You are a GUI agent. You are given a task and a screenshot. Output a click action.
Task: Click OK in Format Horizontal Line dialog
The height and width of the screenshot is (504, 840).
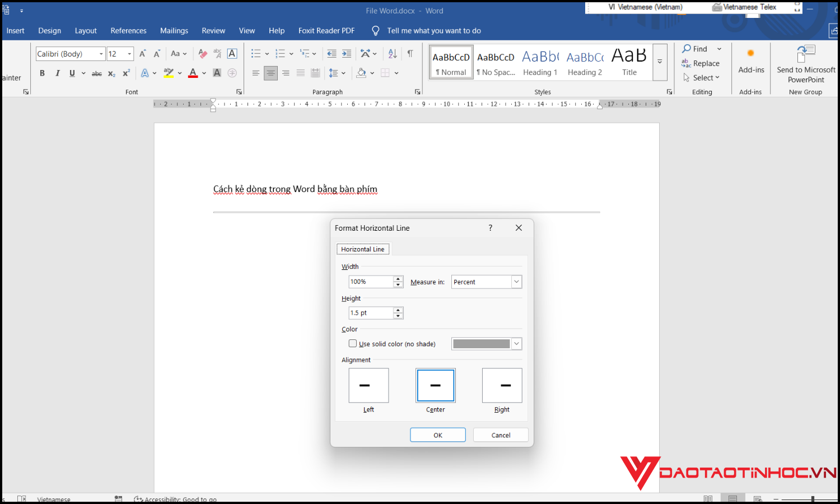point(438,435)
